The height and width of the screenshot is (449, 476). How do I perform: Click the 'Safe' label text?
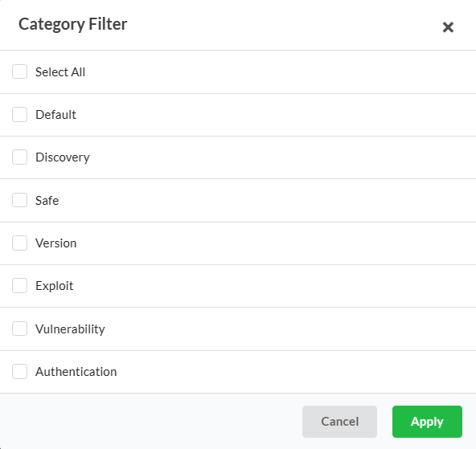click(x=47, y=200)
